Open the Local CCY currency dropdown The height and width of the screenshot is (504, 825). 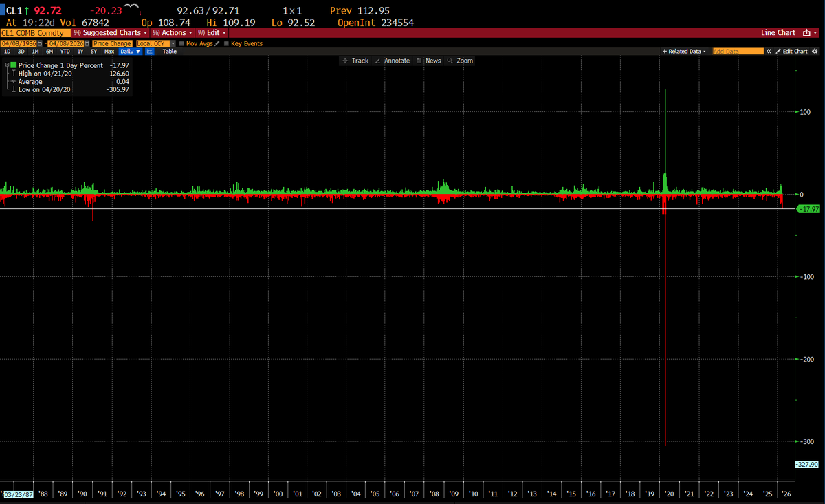tap(156, 43)
